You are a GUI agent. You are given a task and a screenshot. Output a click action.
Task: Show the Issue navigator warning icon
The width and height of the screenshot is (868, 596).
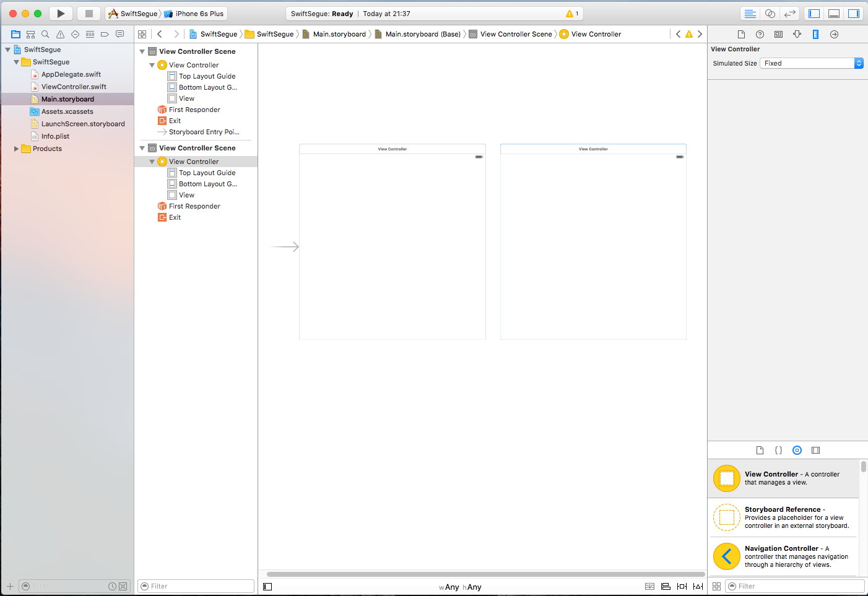tap(60, 34)
